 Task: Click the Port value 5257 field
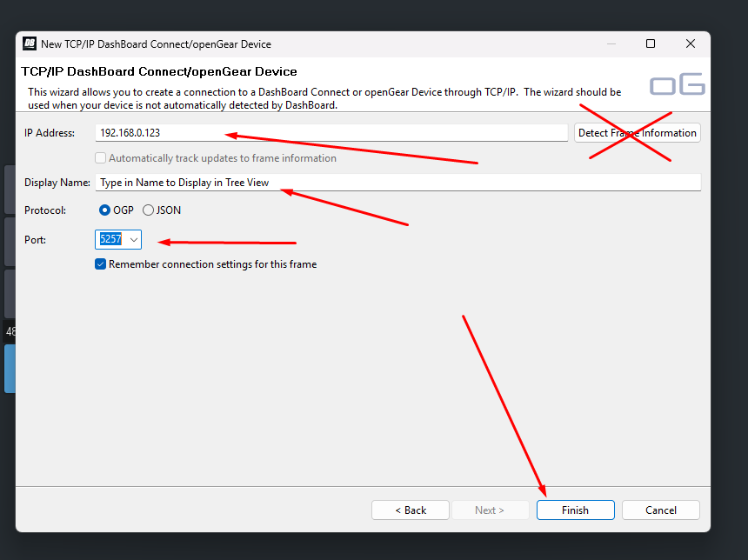(x=111, y=239)
